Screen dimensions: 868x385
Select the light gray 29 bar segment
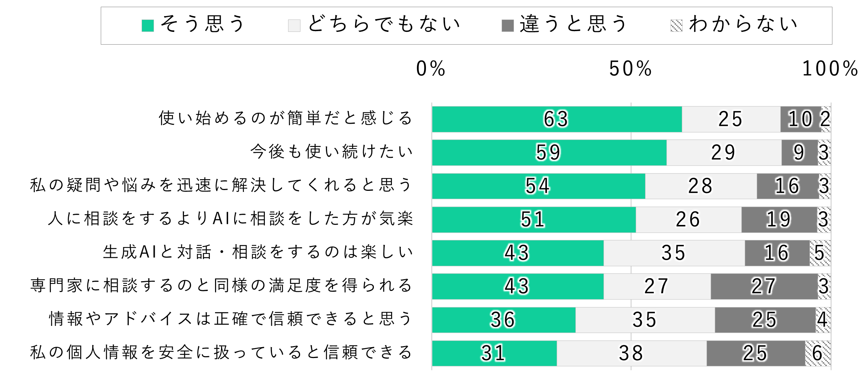point(724,153)
